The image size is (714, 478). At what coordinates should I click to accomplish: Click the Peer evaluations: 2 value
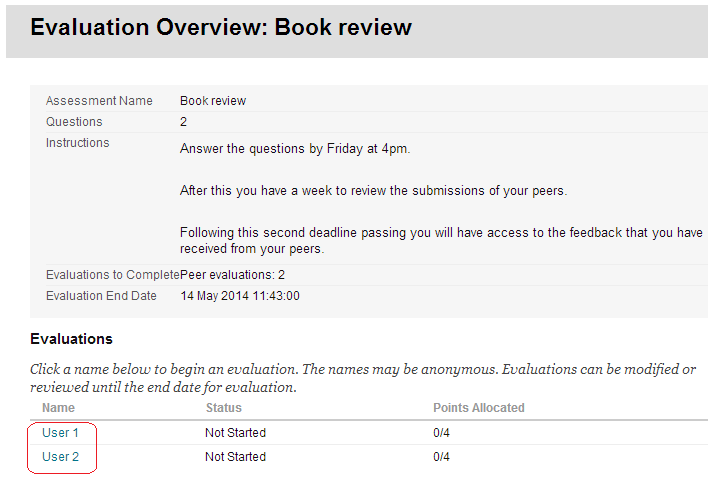coord(233,275)
